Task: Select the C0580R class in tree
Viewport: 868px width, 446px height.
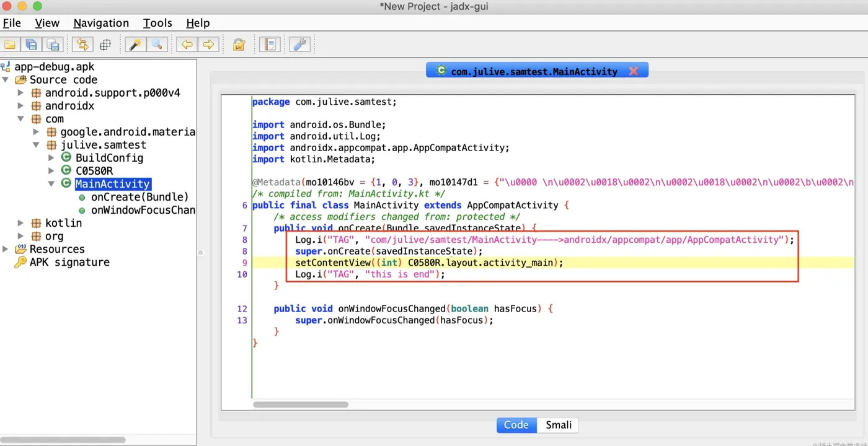Action: point(94,171)
